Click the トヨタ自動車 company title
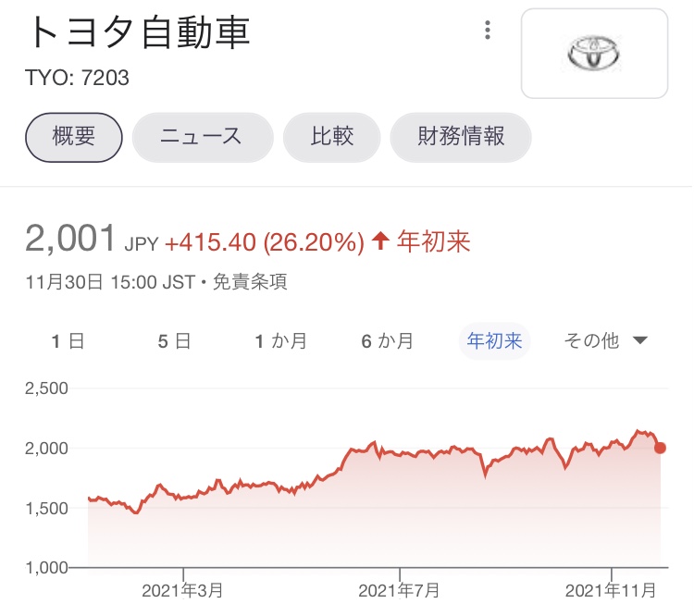 pos(140,33)
